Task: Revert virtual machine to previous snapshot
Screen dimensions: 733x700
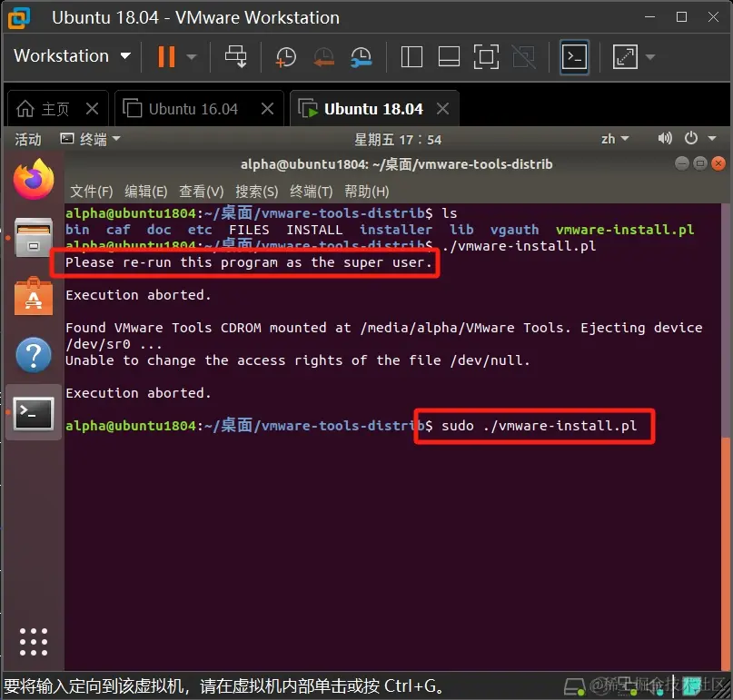Action: coord(323,57)
